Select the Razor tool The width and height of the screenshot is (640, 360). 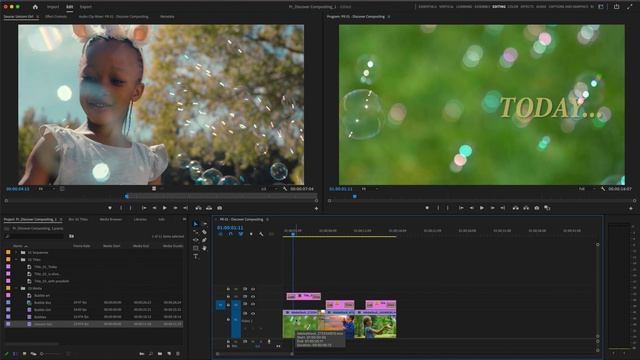coord(204,232)
